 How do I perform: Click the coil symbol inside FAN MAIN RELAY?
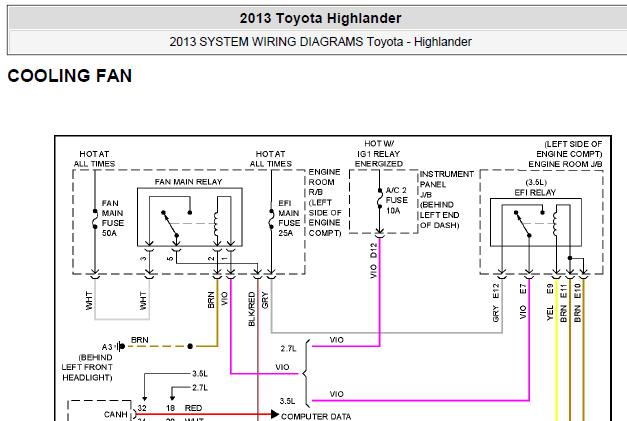point(216,224)
